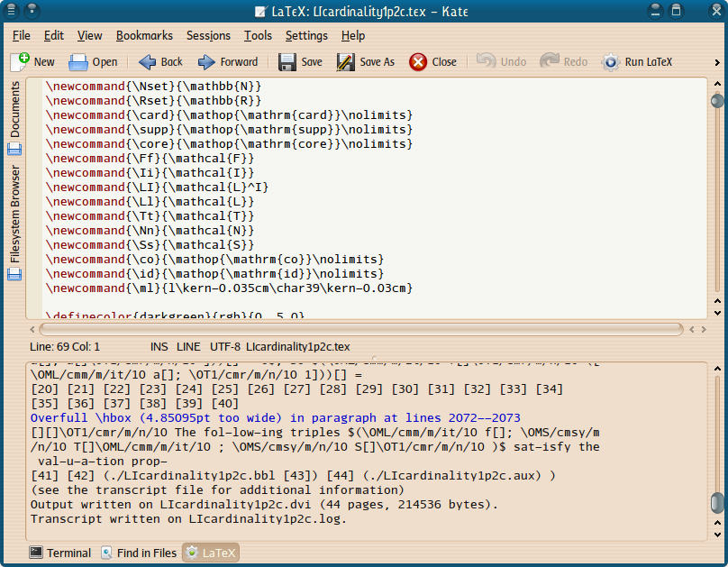728x567 pixels.
Task: Click the output panel scrollbar handle
Action: tap(717, 504)
